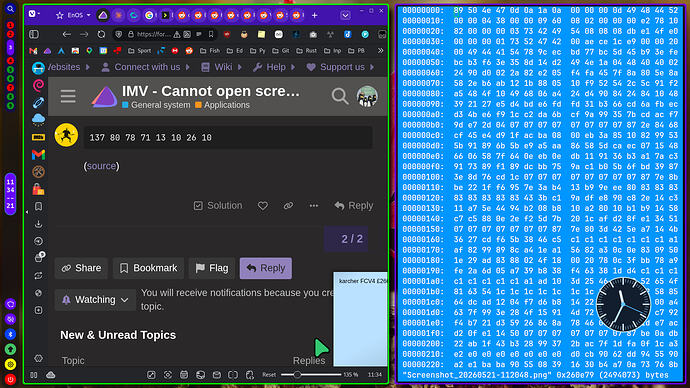Toggle reader view icon in address bar

pos(199,34)
